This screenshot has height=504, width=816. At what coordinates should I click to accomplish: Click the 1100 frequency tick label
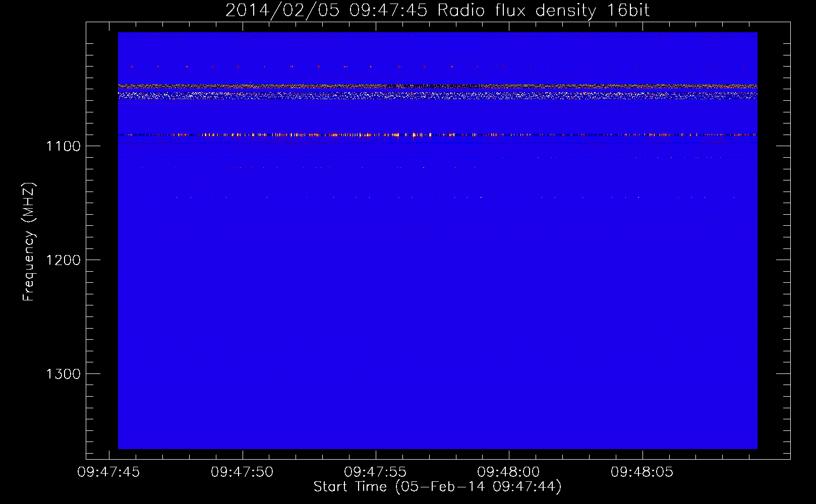point(64,146)
